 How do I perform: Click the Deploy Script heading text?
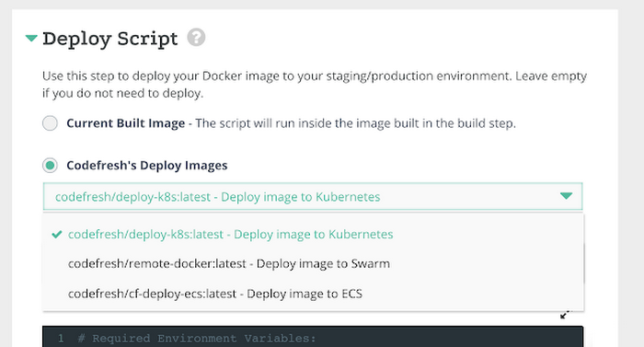point(110,39)
